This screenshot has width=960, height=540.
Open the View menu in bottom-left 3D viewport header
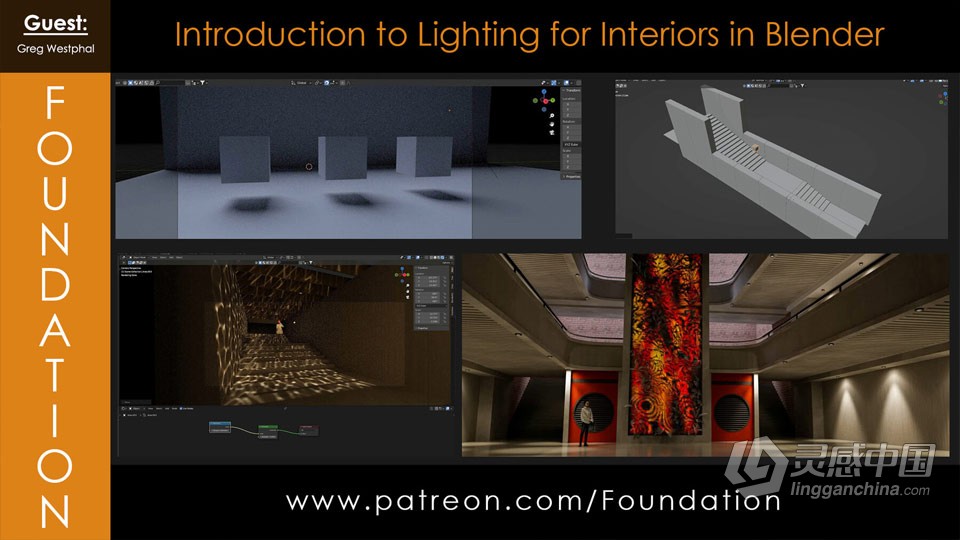pos(154,257)
